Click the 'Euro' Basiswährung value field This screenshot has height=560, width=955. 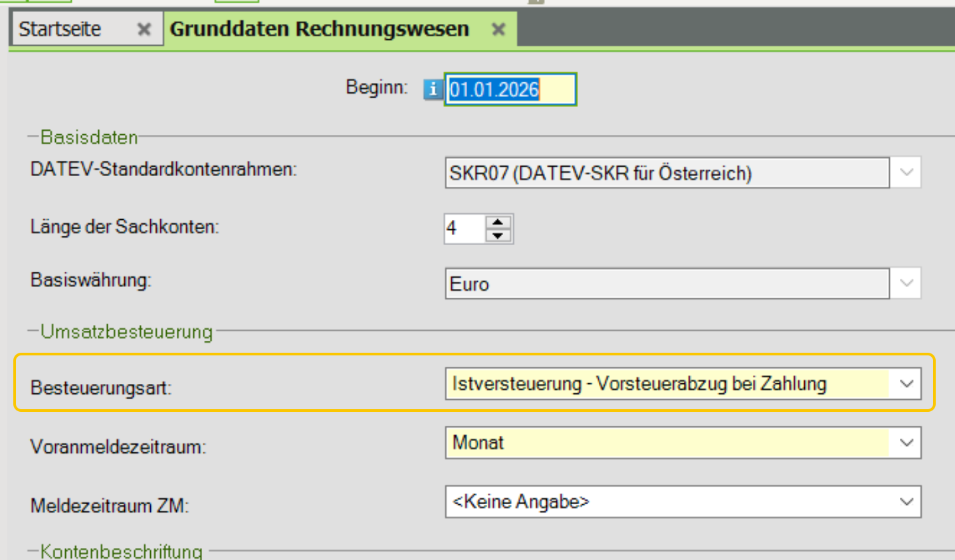(x=666, y=284)
